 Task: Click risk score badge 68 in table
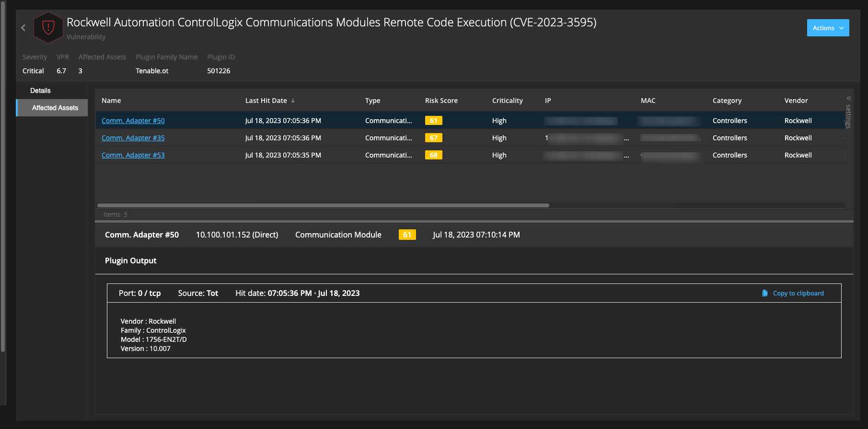point(433,155)
